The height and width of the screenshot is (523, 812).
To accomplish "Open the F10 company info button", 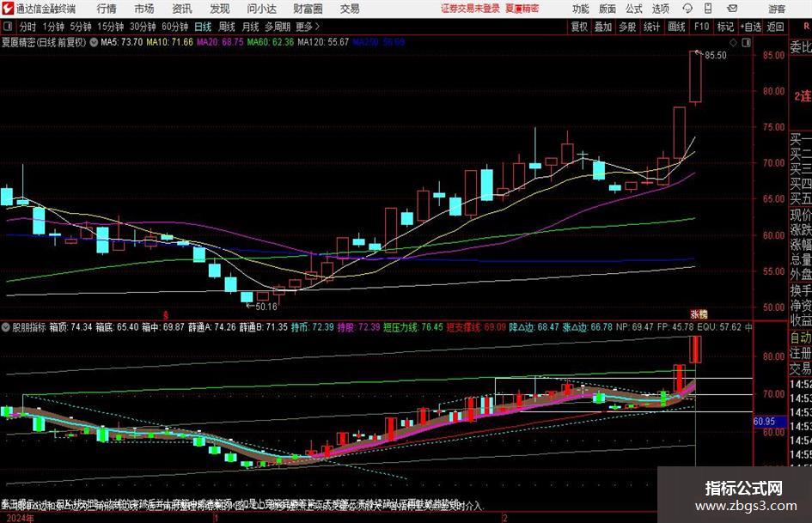I will (x=701, y=27).
